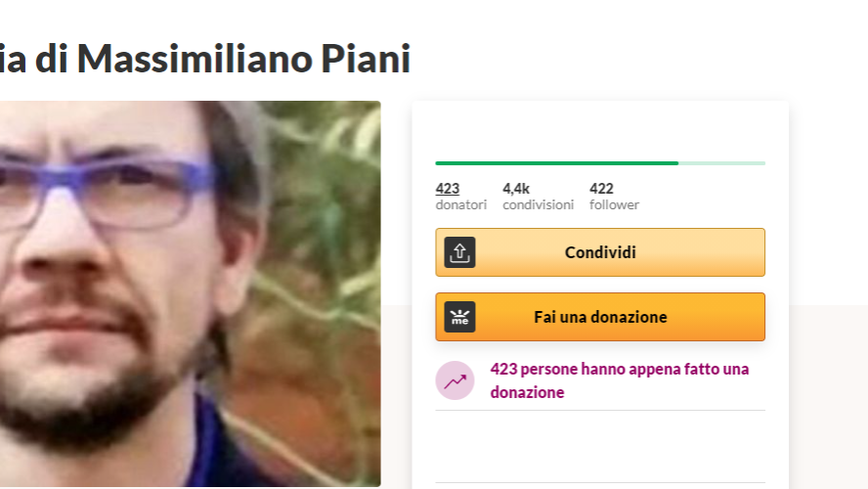868x489 pixels.
Task: Click the purple glasses in the photo
Action: [108, 191]
